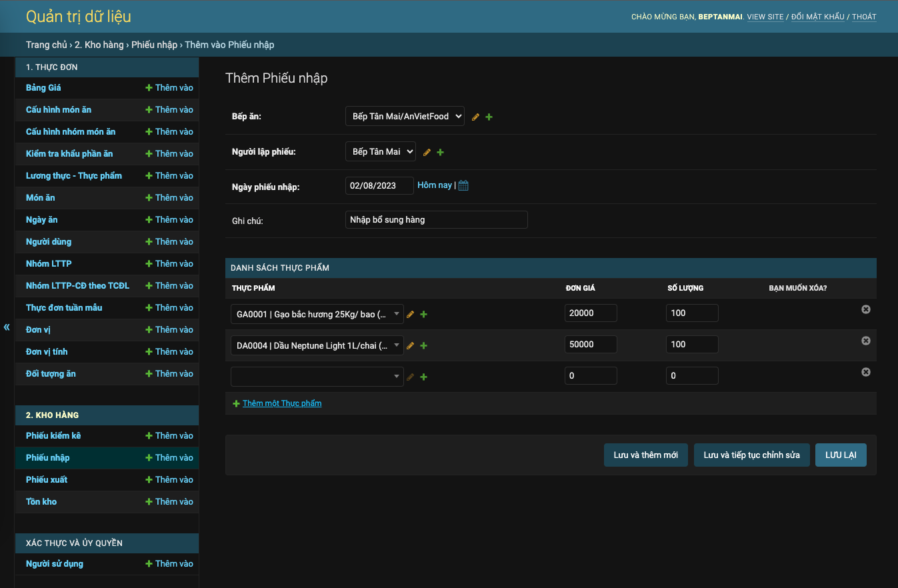Click the green plus to add new Bếp ăn

pyautogui.click(x=489, y=116)
